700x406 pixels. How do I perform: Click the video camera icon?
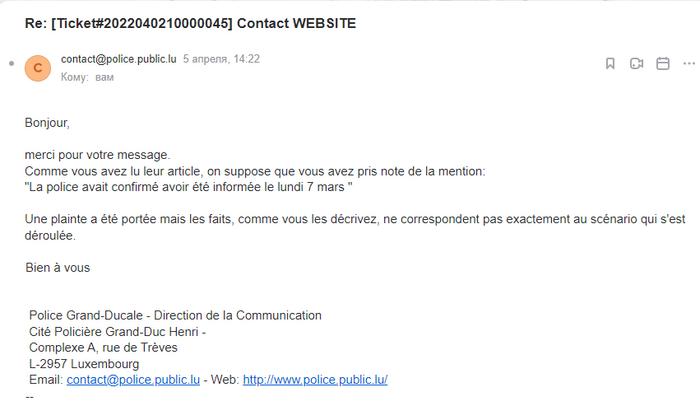636,64
